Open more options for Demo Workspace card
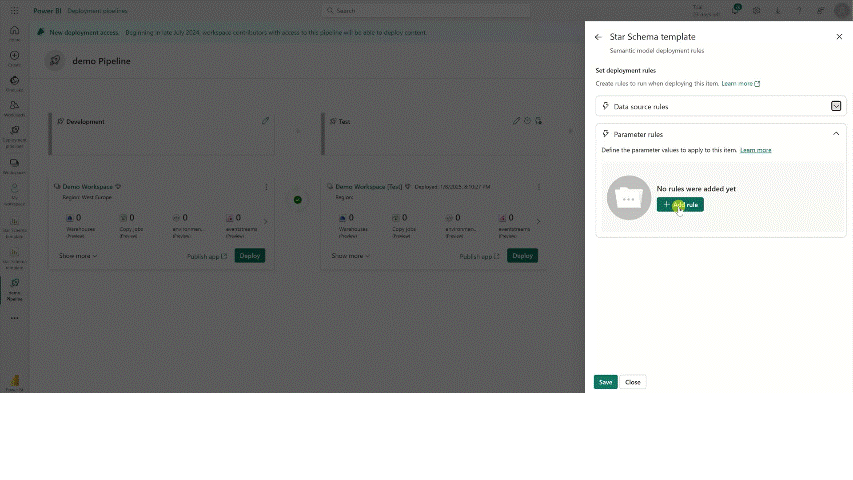 (x=266, y=187)
